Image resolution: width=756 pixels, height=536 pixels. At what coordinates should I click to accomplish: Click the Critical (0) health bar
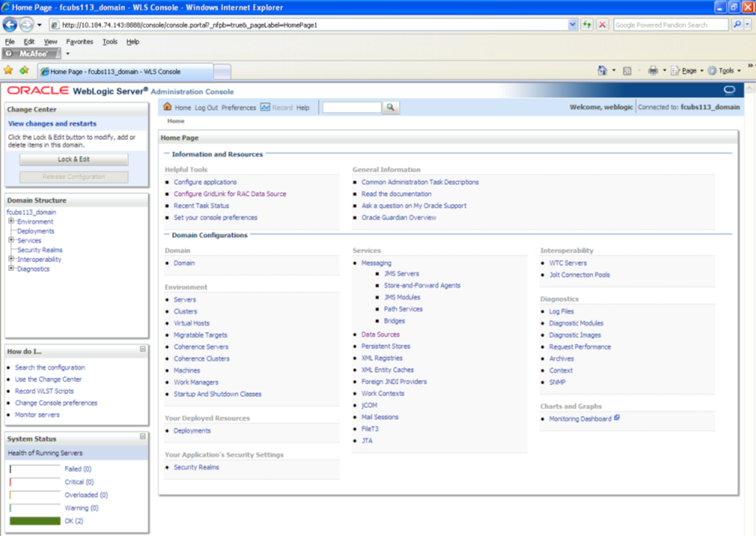pyautogui.click(x=35, y=482)
